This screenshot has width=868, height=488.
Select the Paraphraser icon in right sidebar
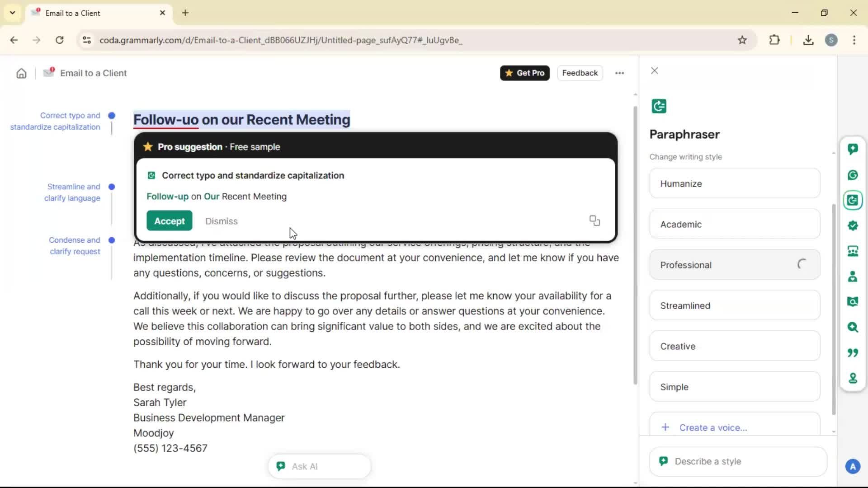853,200
